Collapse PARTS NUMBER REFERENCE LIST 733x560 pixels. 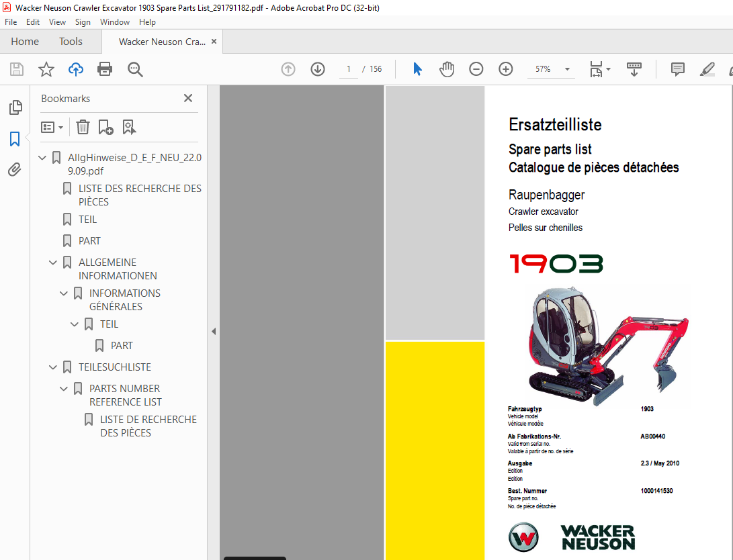click(x=64, y=389)
